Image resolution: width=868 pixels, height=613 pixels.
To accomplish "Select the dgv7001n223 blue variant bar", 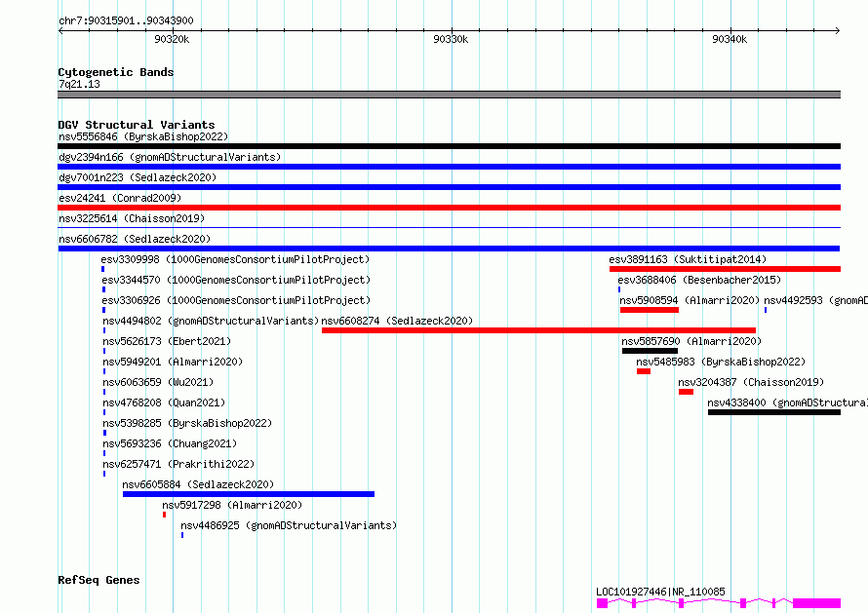I will 449,187.
